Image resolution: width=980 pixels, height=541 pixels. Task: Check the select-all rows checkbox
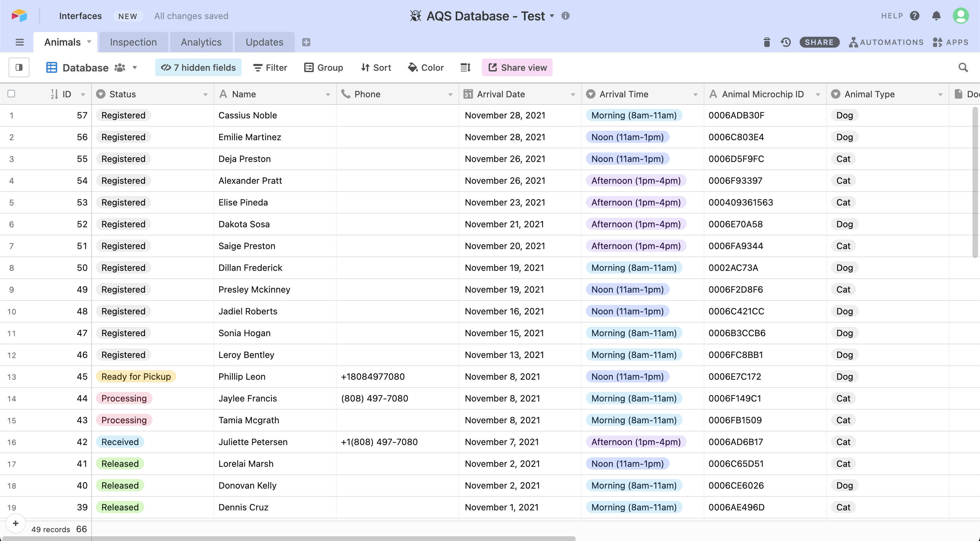[12, 94]
